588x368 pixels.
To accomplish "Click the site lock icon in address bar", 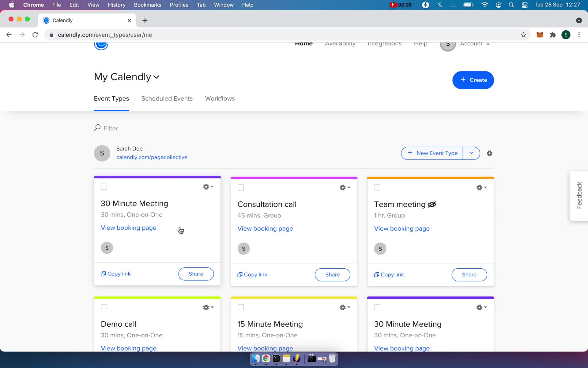I will tap(51, 35).
